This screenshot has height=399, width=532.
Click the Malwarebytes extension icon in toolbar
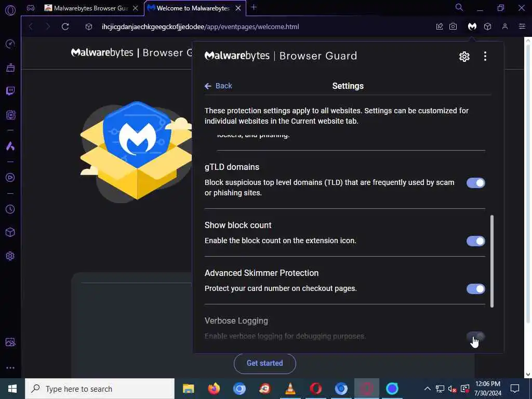coord(472,26)
